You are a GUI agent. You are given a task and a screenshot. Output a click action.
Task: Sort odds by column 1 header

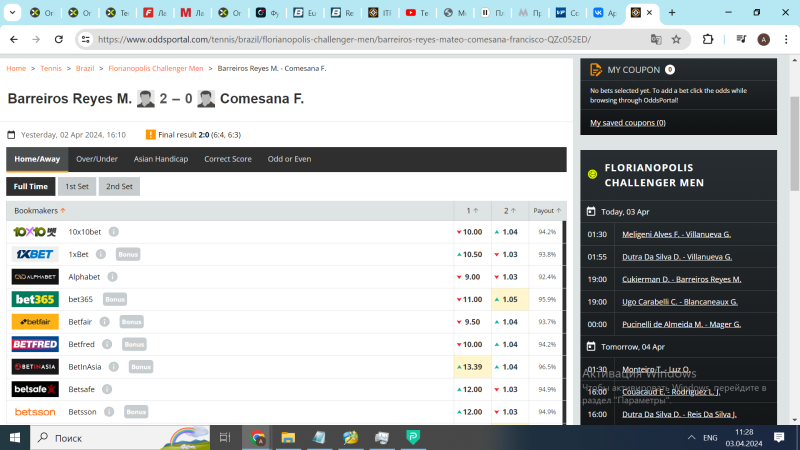point(471,211)
